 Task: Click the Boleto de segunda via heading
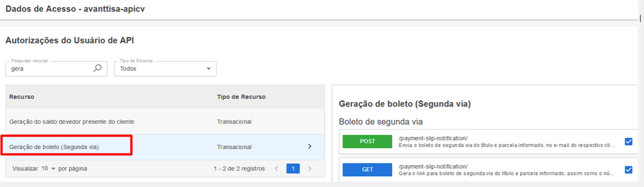tap(381, 122)
